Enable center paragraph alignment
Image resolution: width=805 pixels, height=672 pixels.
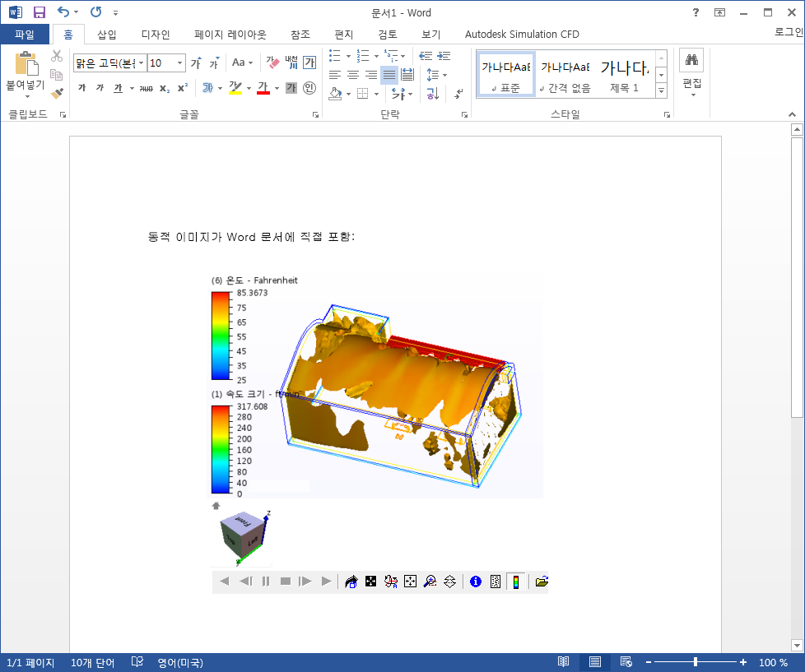pyautogui.click(x=352, y=74)
